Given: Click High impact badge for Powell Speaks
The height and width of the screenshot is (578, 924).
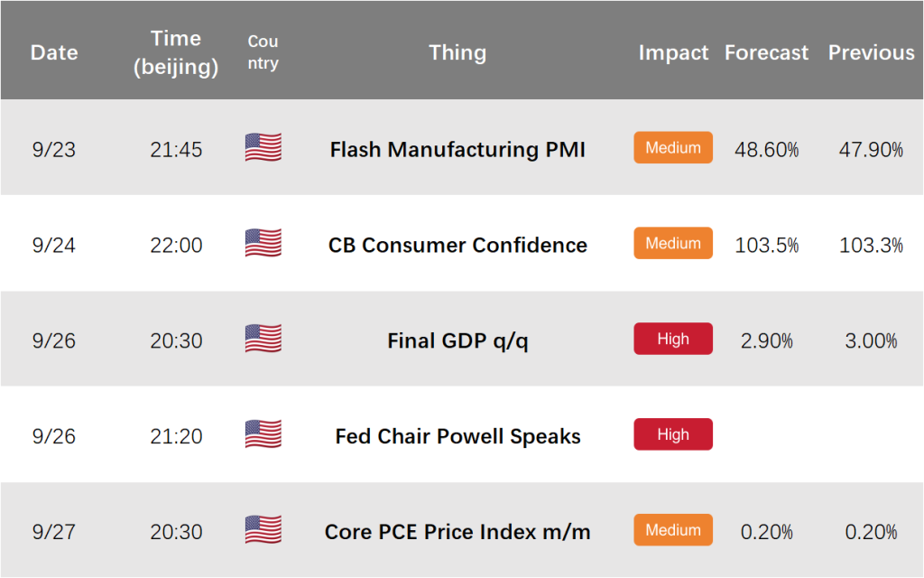Looking at the screenshot, I should point(673,434).
